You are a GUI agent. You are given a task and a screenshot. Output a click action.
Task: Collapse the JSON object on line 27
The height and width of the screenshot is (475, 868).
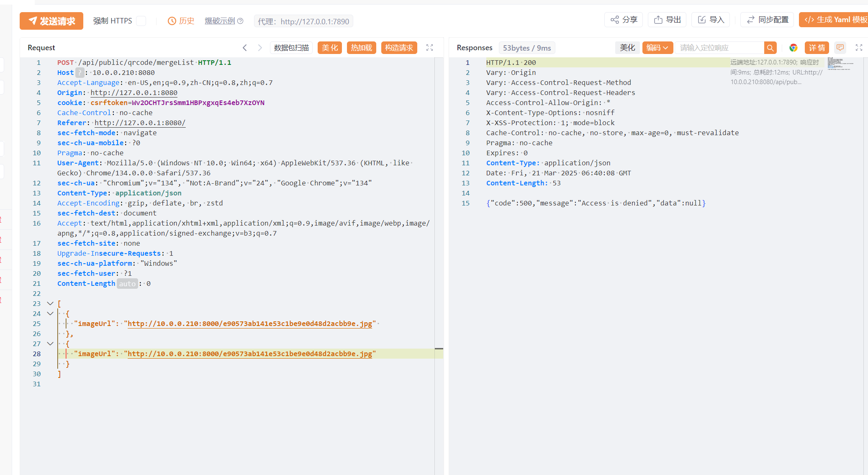50,344
